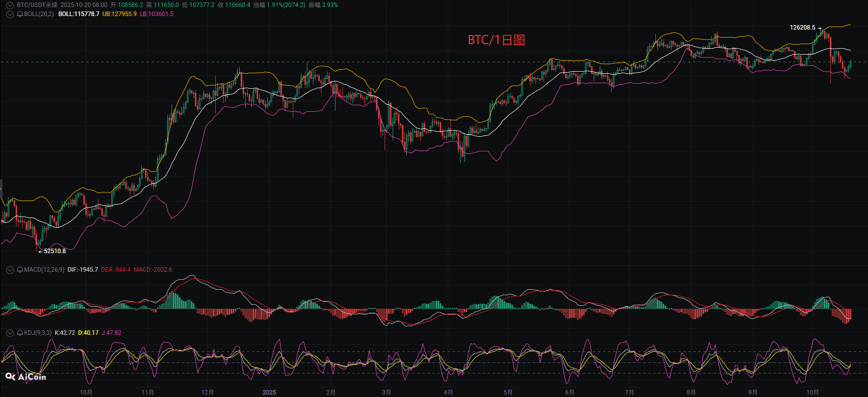Click the 10月 label at left of time axis
The width and height of the screenshot is (868, 397).
coord(86,392)
